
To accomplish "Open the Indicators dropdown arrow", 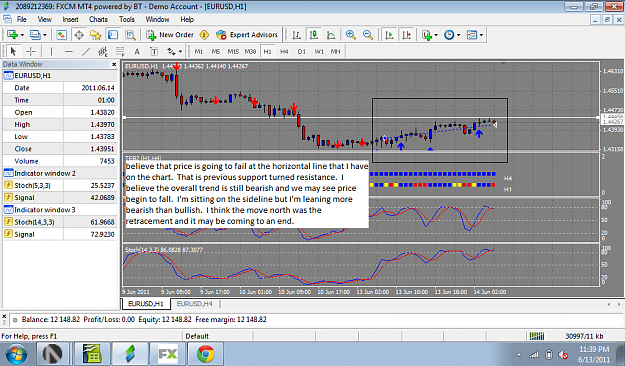I will point(436,35).
